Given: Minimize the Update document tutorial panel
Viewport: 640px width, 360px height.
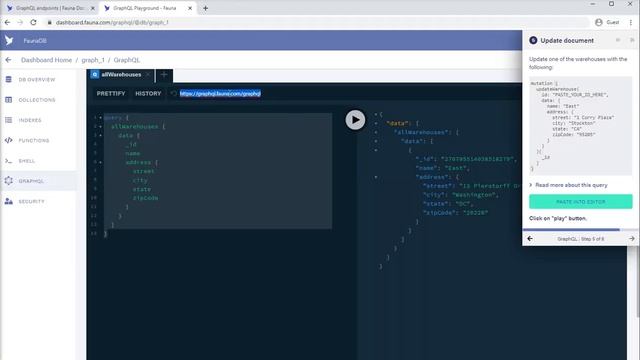Looking at the screenshot, I should click(x=618, y=40).
